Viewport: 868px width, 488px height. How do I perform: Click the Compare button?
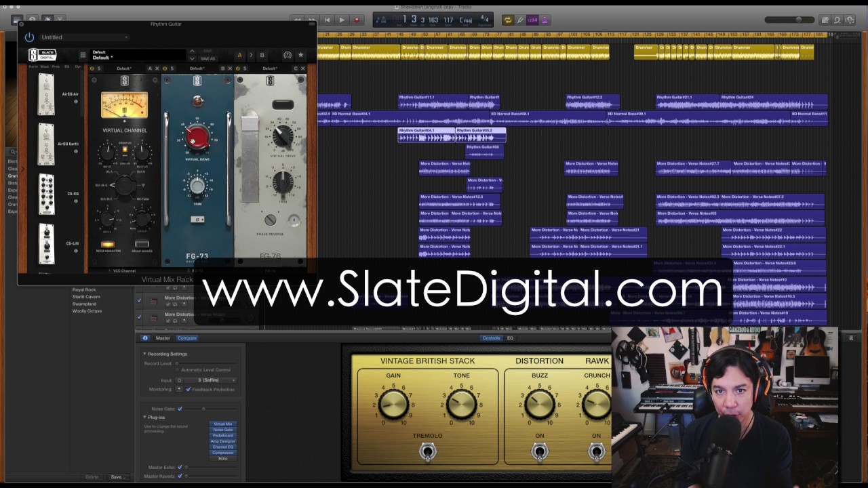(186, 338)
